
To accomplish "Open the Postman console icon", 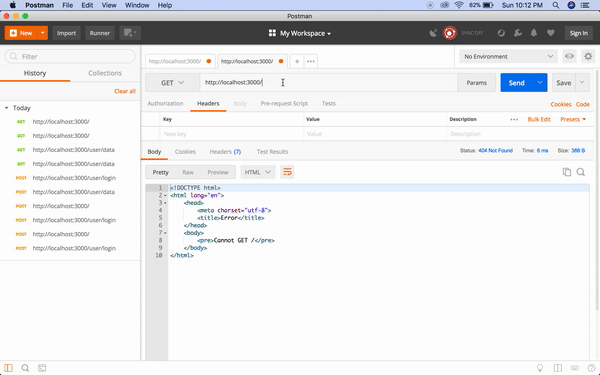I will (42, 368).
